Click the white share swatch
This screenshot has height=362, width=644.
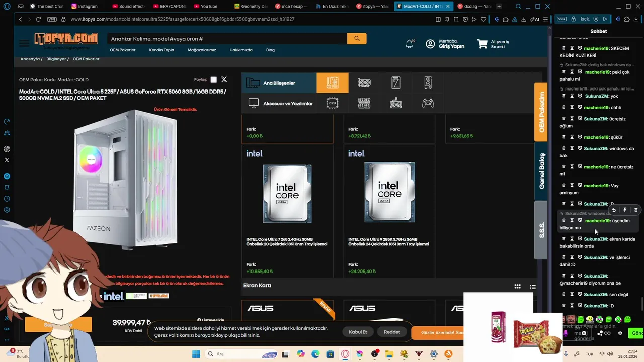coord(214,80)
